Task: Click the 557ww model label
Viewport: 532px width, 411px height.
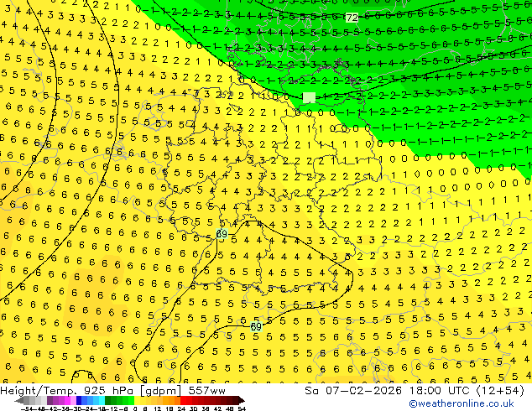Action: 206,391
